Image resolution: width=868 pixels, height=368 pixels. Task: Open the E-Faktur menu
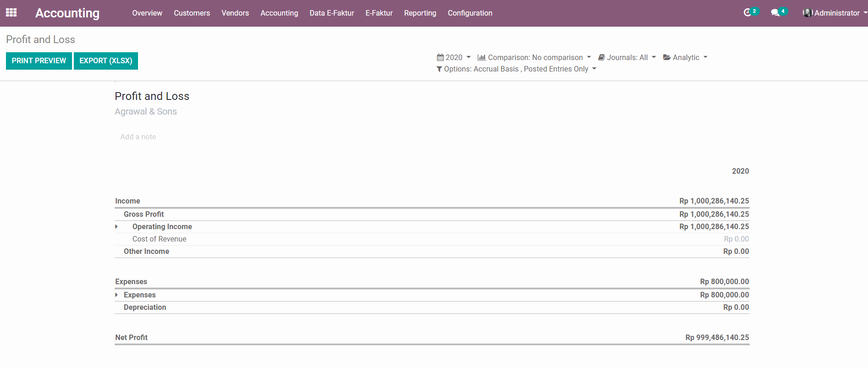click(x=379, y=13)
